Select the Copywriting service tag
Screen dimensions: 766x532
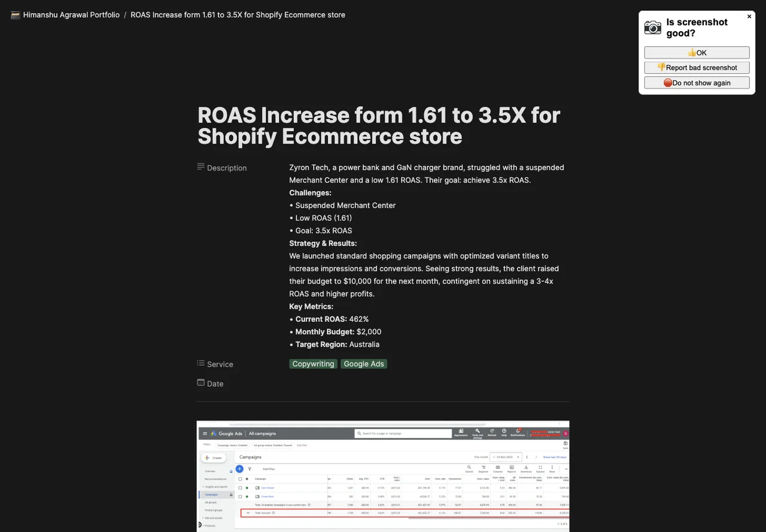coord(313,364)
